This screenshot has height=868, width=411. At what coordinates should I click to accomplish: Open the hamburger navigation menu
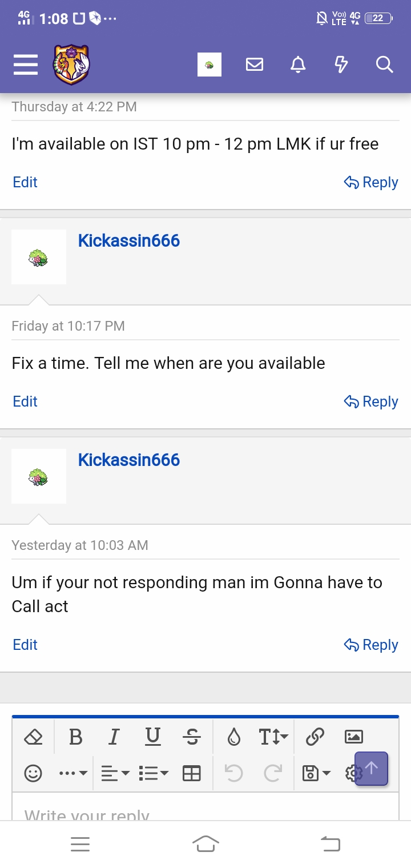pyautogui.click(x=26, y=65)
